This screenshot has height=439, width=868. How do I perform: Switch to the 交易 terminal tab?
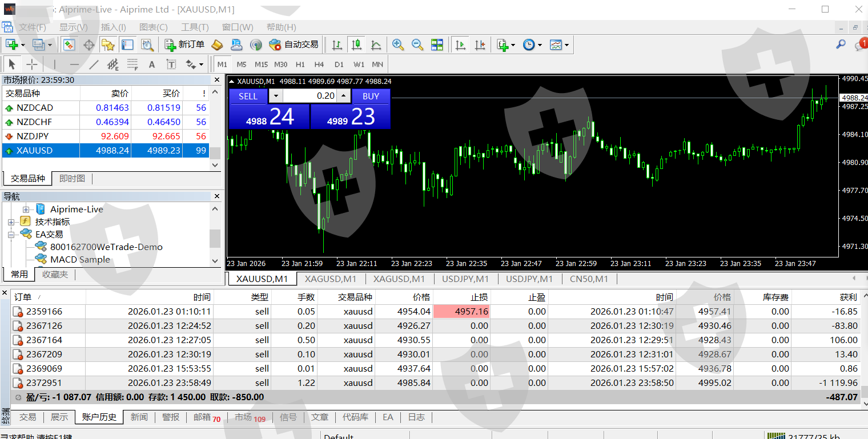tap(27, 417)
